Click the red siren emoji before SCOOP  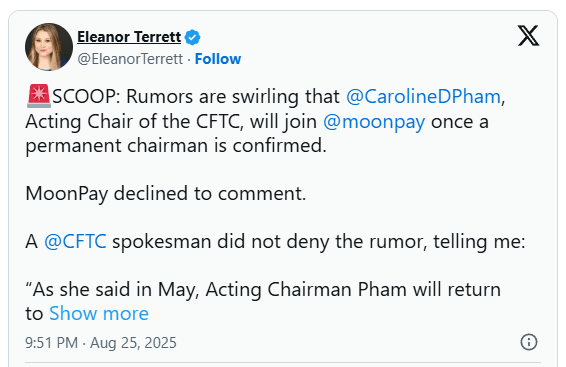(39, 96)
